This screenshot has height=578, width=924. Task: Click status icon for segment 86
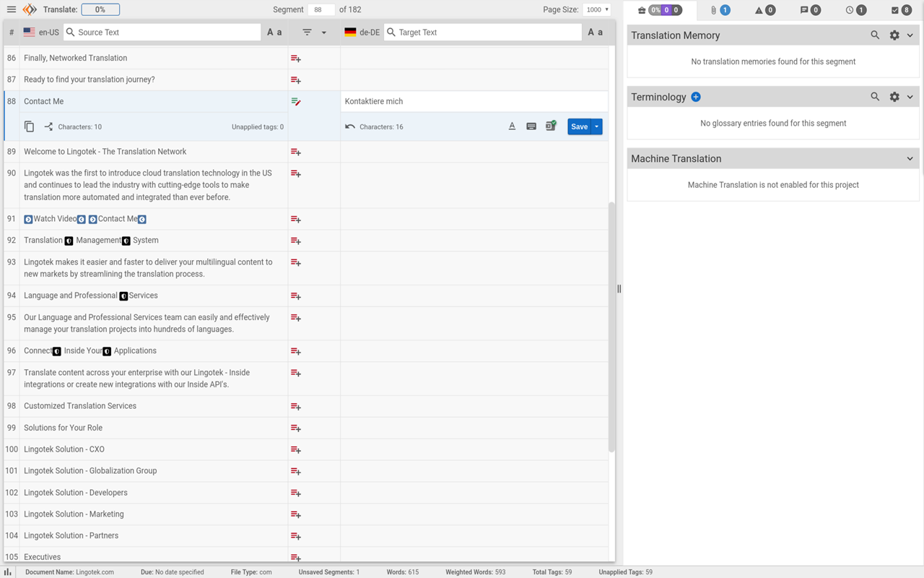pos(296,59)
